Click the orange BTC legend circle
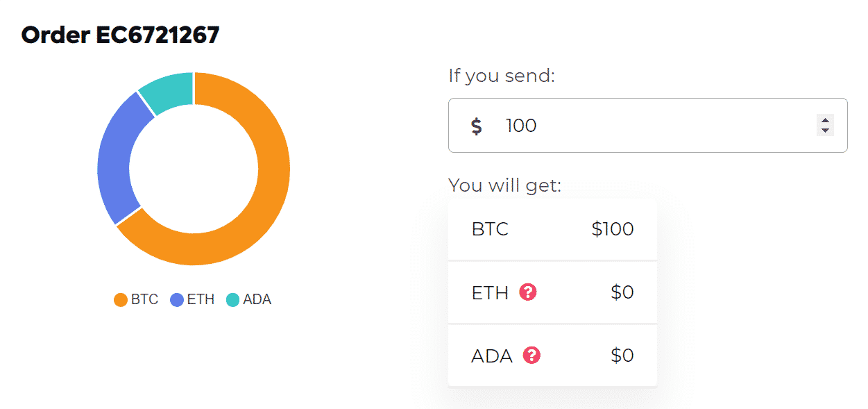The height and width of the screenshot is (409, 868). [120, 300]
